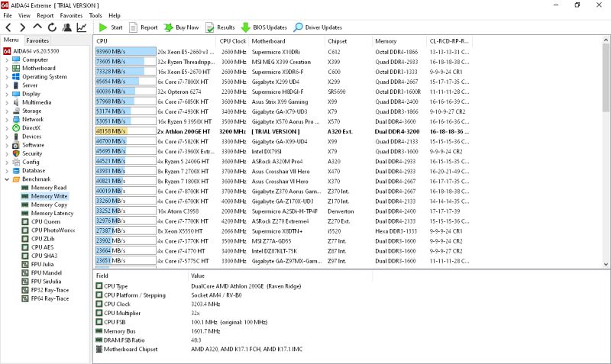The height and width of the screenshot is (364, 611).
Task: Open the View menu
Action: pos(24,15)
